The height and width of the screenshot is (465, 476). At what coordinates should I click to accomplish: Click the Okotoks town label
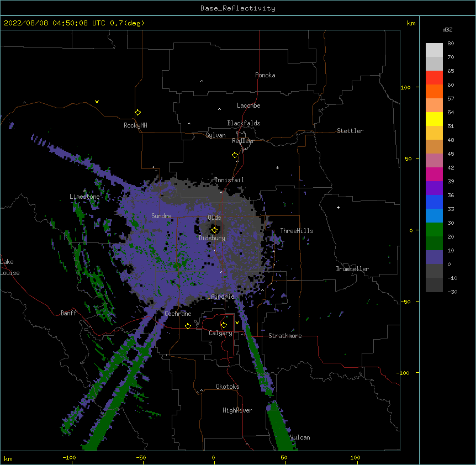(228, 387)
